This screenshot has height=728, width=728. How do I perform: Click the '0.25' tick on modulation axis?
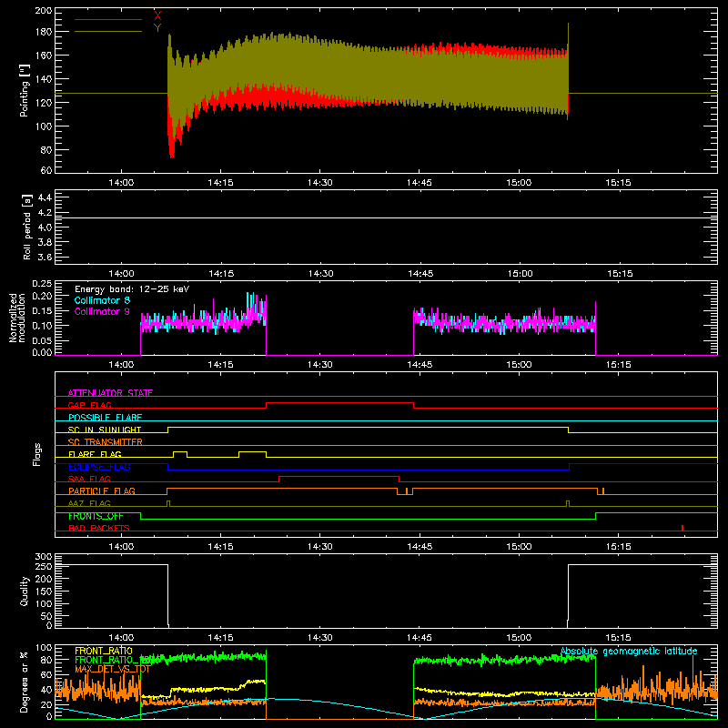pos(42,283)
